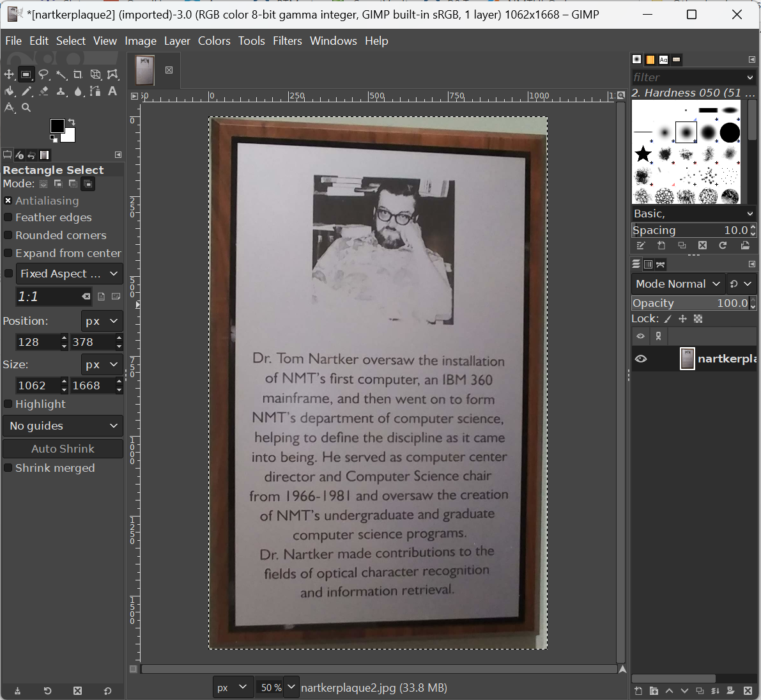Open the Fixed Aspect ratio dropdown

click(69, 274)
